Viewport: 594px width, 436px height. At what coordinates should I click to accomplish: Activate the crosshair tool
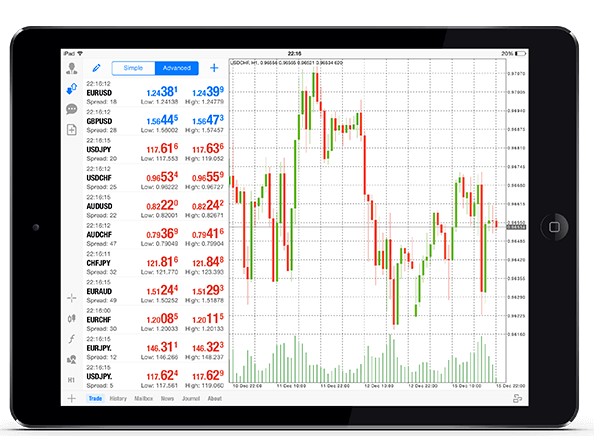pyautogui.click(x=72, y=298)
